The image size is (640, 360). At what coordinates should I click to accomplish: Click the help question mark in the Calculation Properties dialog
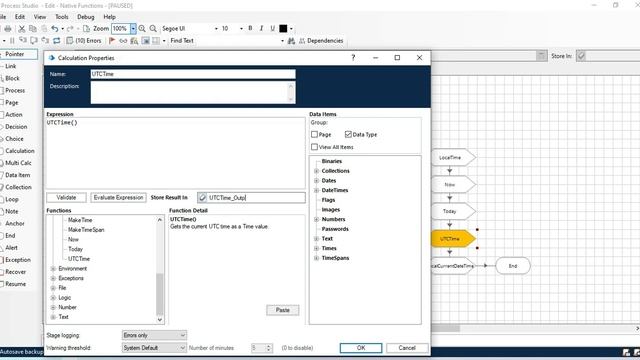pos(353,58)
